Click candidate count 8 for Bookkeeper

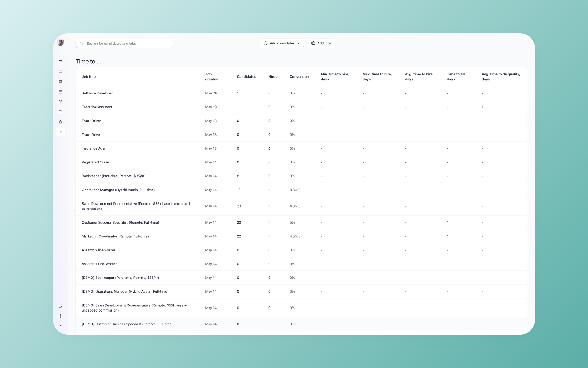(238, 176)
